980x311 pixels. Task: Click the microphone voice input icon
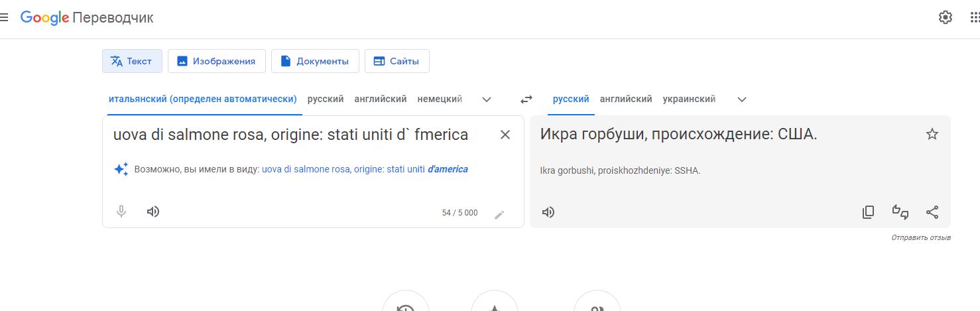pyautogui.click(x=121, y=212)
